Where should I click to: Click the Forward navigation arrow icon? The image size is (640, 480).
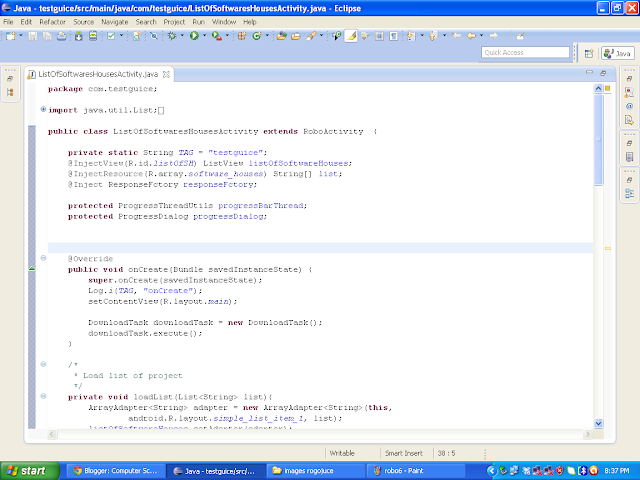coord(494,36)
